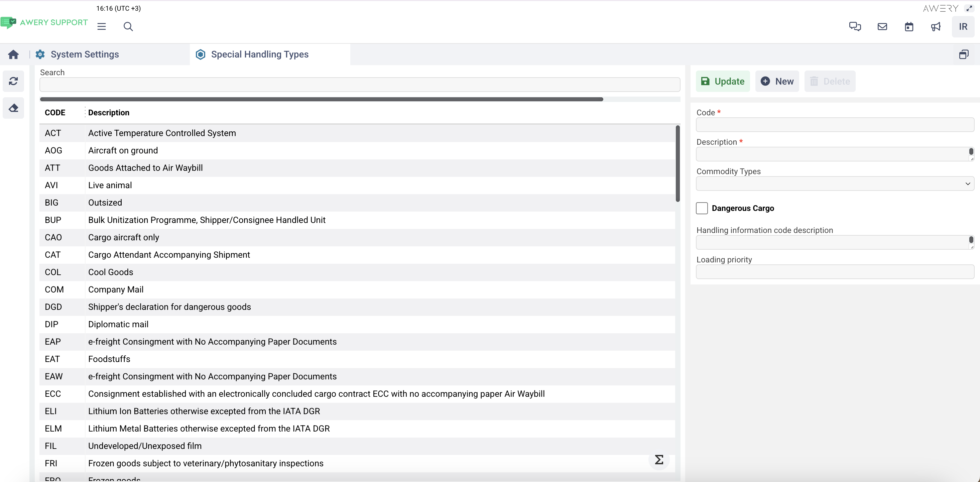
Task: Toggle the Dangerous Cargo checkbox
Action: [x=702, y=208]
